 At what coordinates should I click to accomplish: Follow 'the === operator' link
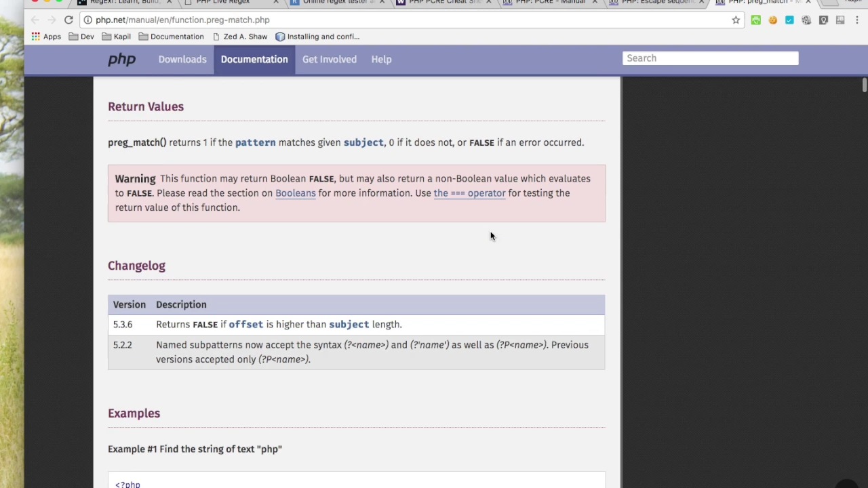[x=469, y=193]
